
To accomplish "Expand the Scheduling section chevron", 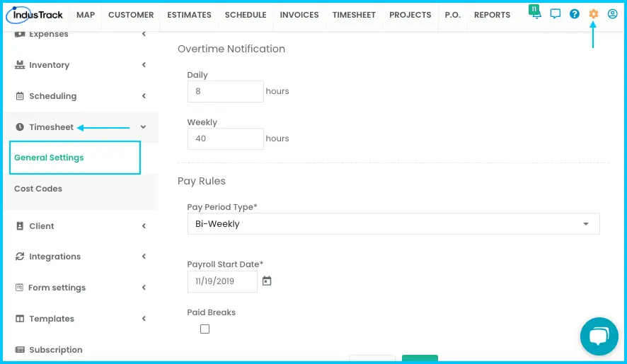I will pos(144,96).
